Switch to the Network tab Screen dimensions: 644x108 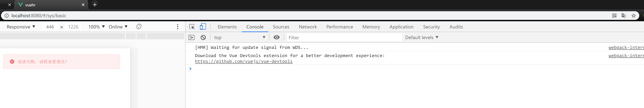point(308,27)
